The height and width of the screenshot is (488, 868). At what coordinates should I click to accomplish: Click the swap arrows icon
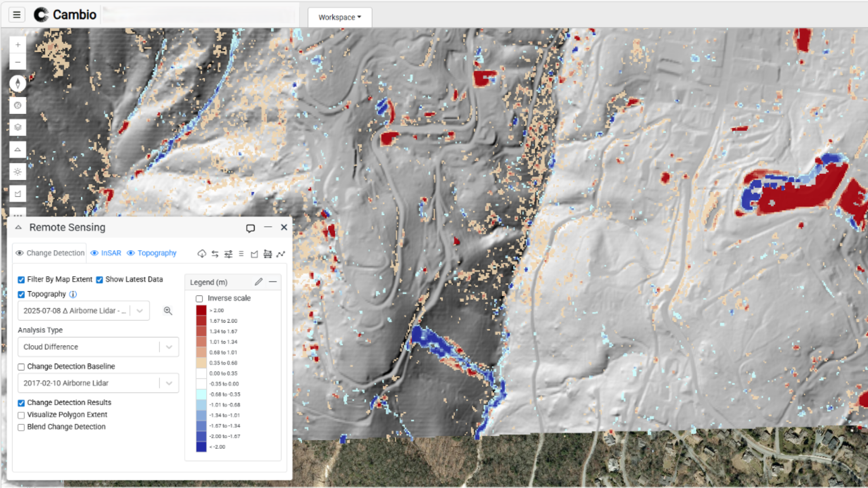point(215,254)
